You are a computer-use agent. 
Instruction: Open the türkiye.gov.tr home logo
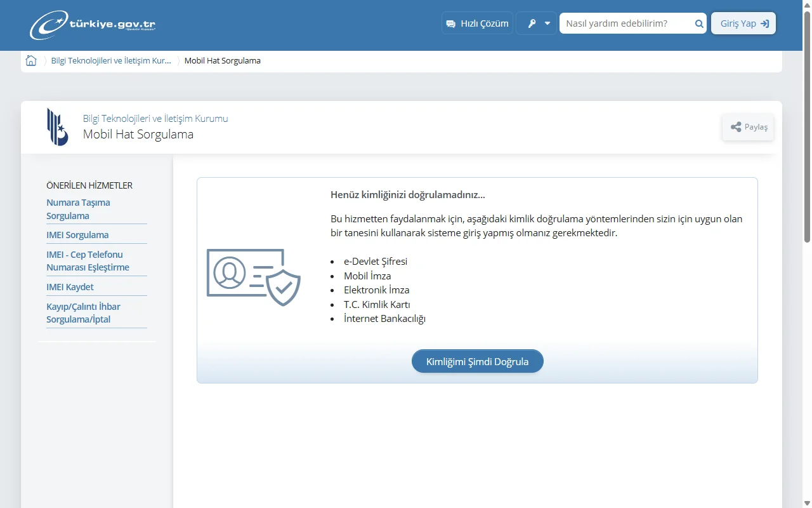(93, 25)
